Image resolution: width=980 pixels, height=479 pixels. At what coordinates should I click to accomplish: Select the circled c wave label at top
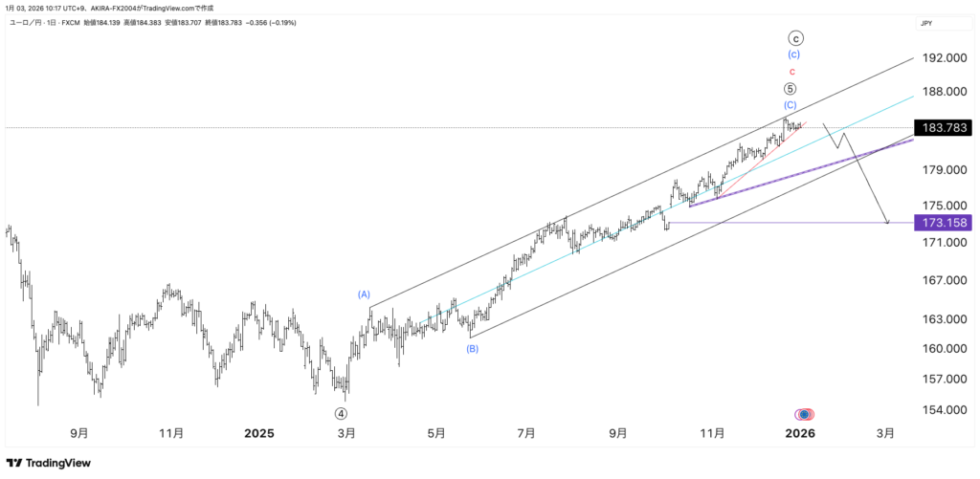tap(795, 38)
